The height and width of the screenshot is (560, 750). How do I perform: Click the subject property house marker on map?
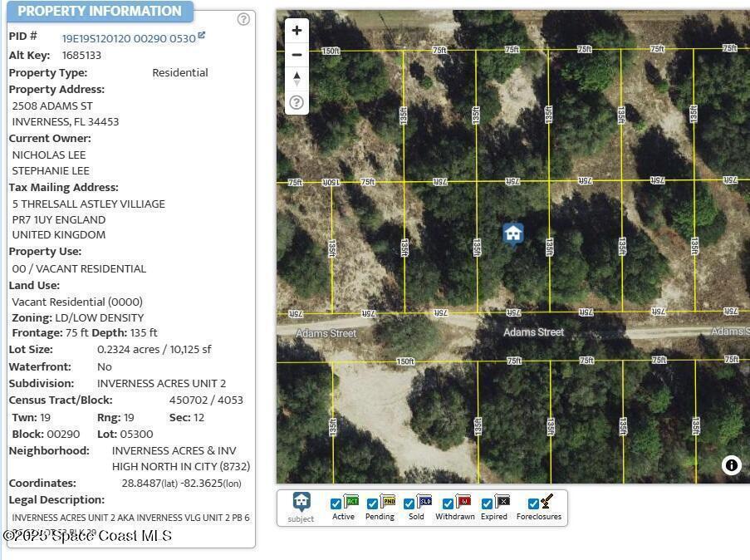pyautogui.click(x=513, y=233)
